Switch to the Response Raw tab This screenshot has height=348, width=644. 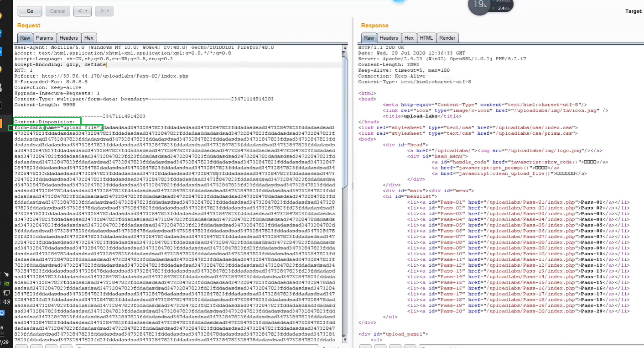click(369, 38)
